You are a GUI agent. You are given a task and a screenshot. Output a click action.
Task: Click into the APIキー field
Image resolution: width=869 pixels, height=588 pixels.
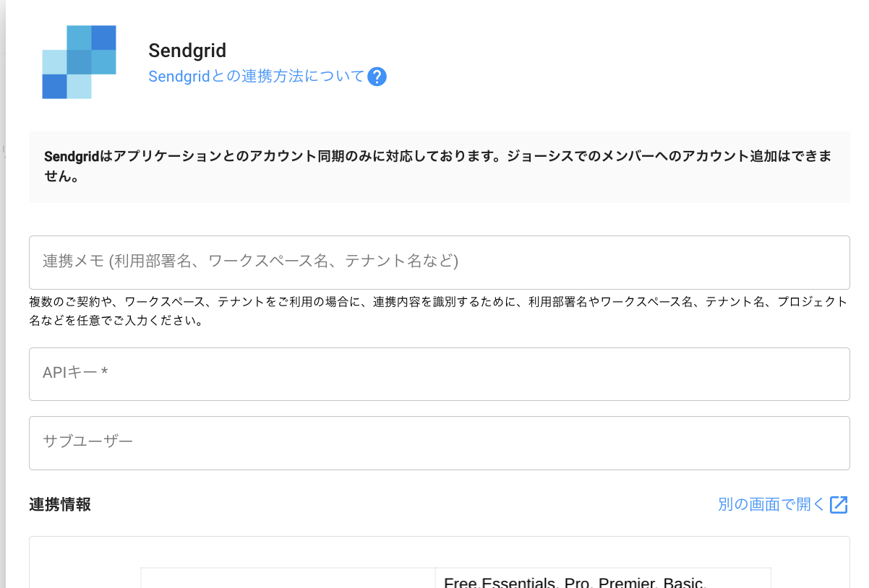coord(439,373)
